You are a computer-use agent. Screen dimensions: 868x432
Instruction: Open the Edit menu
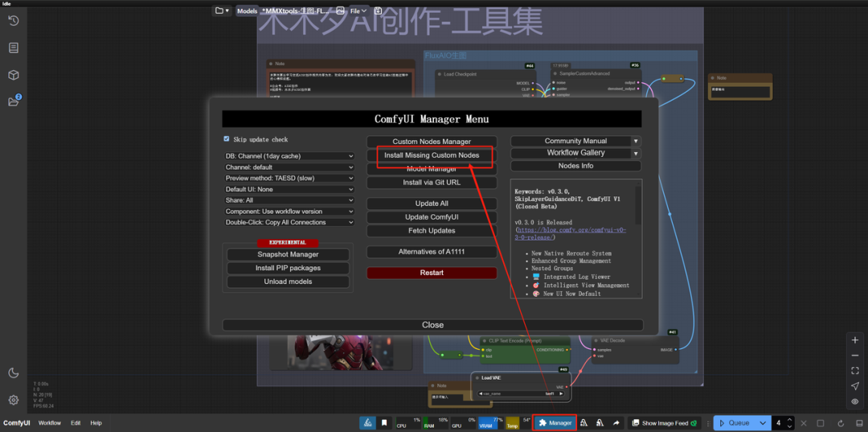pos(76,422)
